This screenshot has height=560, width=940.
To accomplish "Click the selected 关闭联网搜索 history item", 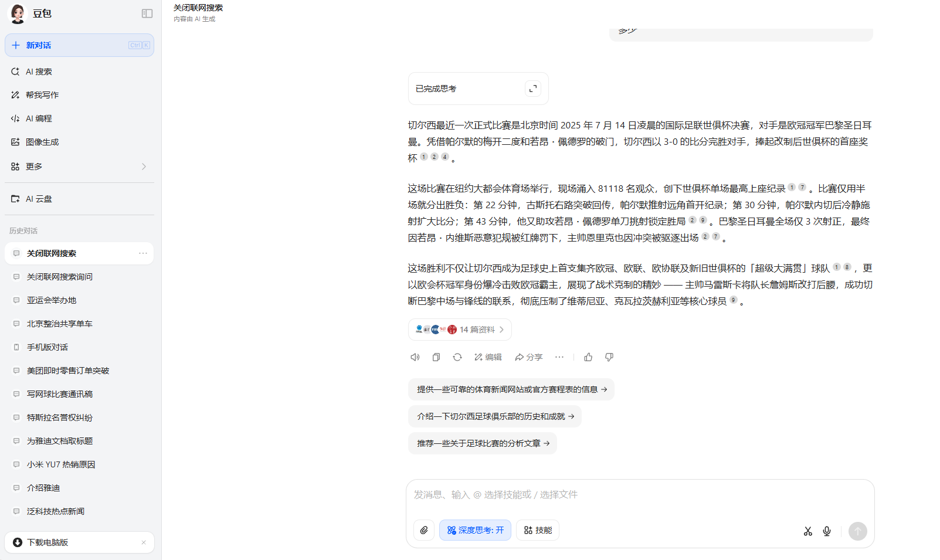I will click(79, 253).
